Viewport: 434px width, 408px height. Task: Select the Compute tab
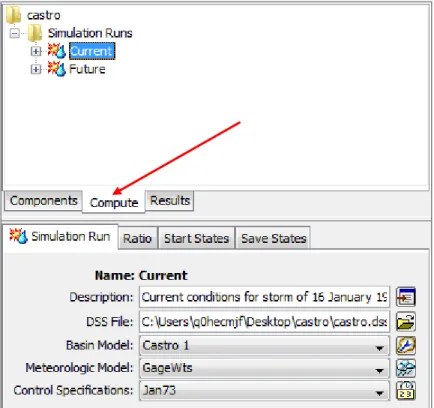114,202
